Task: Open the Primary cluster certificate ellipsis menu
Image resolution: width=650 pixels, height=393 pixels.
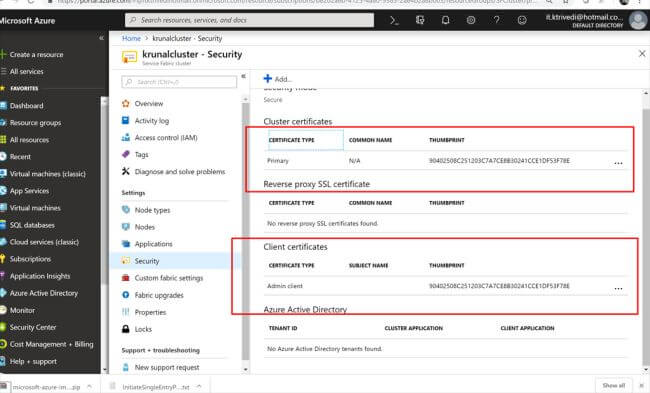Action: [618, 163]
